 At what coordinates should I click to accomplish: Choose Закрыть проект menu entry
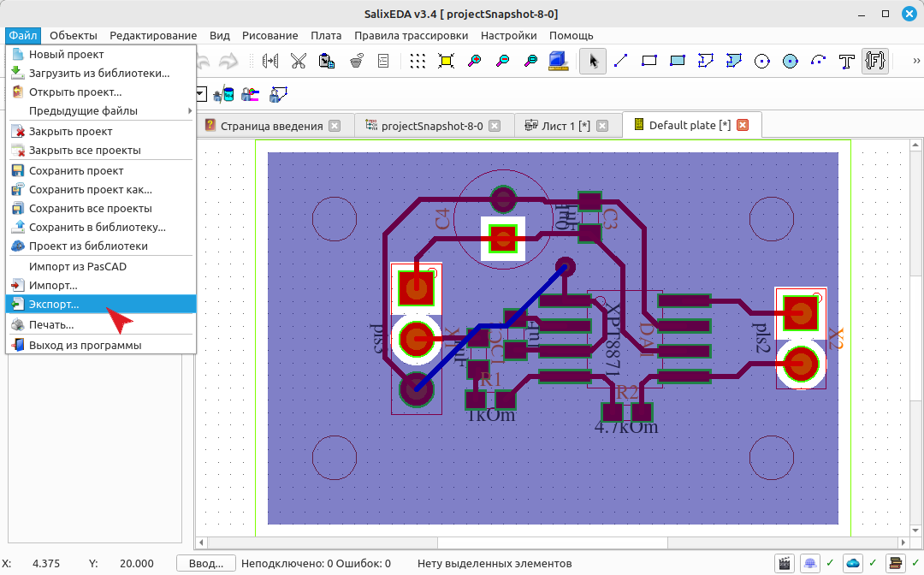pos(101,132)
